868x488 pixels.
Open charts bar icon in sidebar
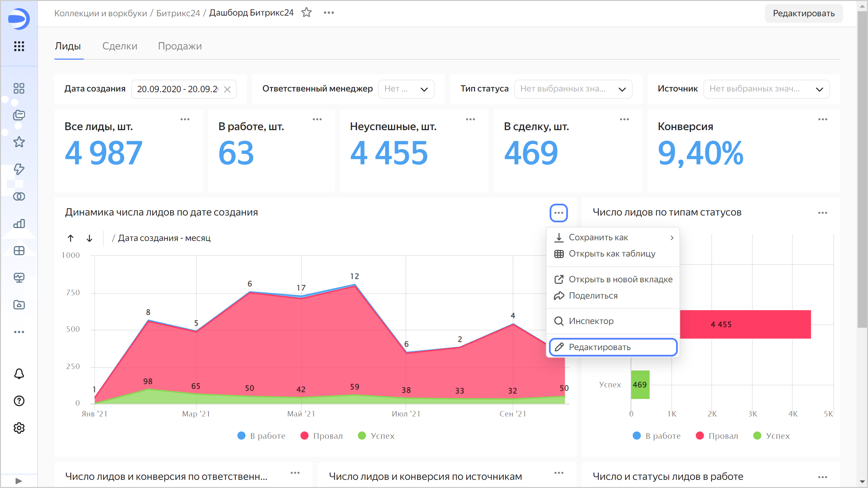coord(19,224)
